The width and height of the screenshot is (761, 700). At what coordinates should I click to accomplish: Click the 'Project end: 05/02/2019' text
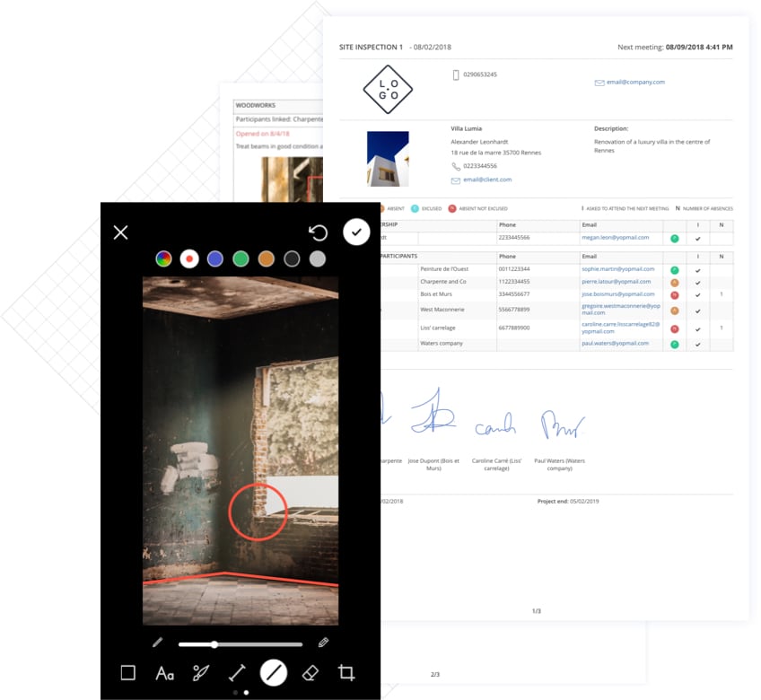click(568, 501)
